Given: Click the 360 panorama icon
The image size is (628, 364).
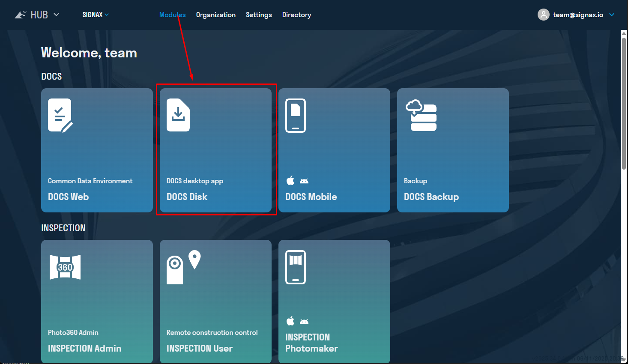Looking at the screenshot, I should click(65, 267).
